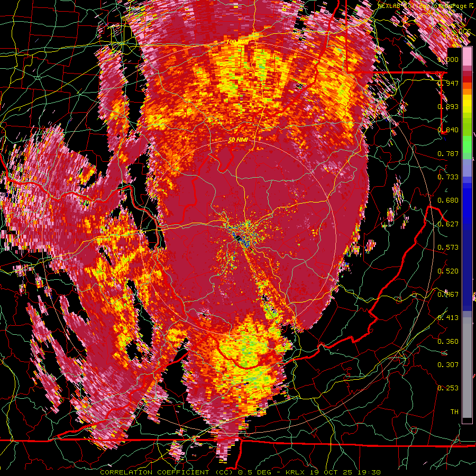
Task: Click the "0.893" legend value
Action: point(448,106)
